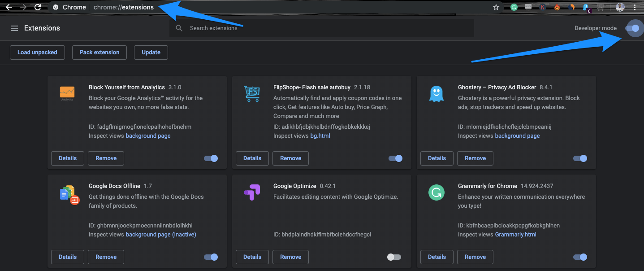Remove Block Yourself from Analytics extension
This screenshot has height=271, width=644.
point(106,158)
